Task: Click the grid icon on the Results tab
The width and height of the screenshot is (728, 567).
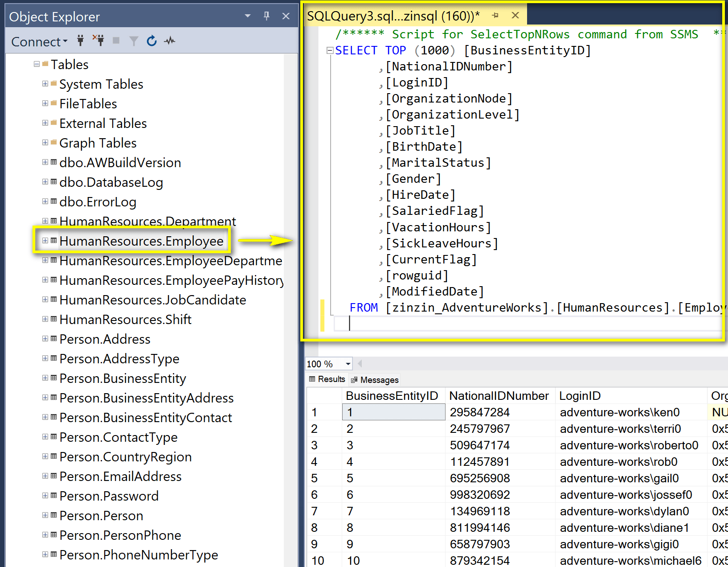Action: click(x=312, y=379)
